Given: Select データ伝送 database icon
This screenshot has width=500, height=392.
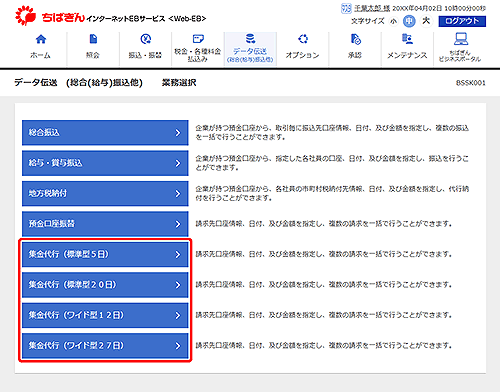Looking at the screenshot, I should pyautogui.click(x=250, y=39).
